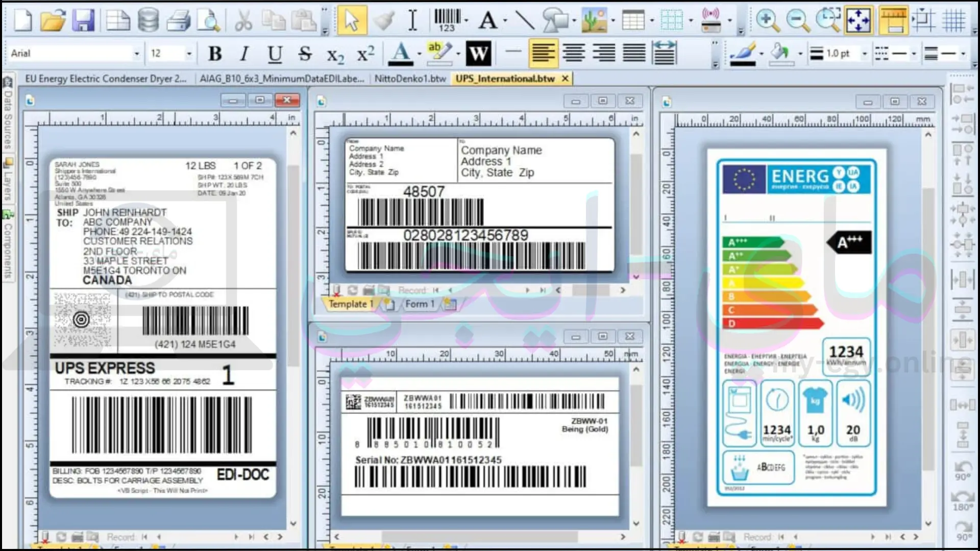
Task: Print the label with the printer icon
Action: [178, 20]
